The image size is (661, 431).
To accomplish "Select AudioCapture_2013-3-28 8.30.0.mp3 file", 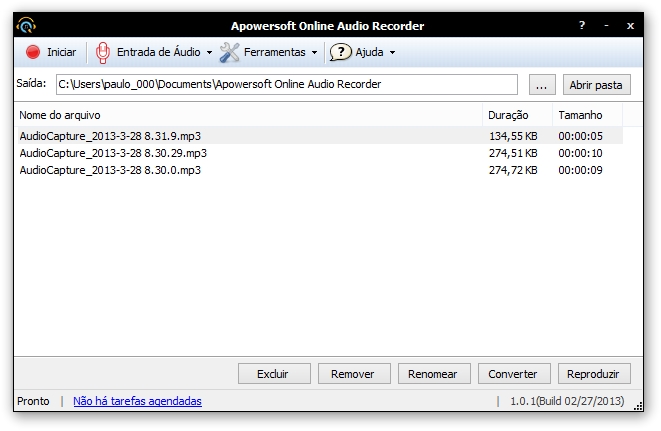I will [110, 170].
